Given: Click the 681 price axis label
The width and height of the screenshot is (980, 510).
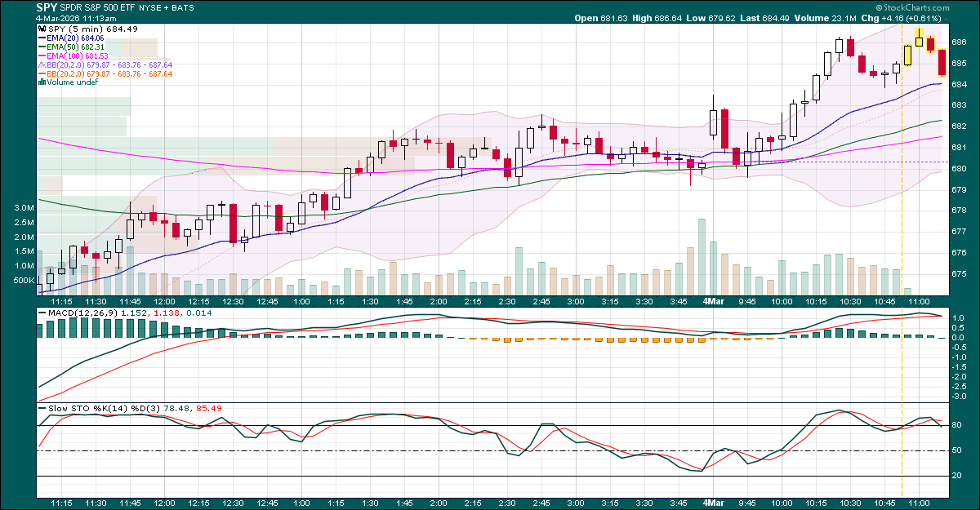Looking at the screenshot, I should (x=960, y=148).
